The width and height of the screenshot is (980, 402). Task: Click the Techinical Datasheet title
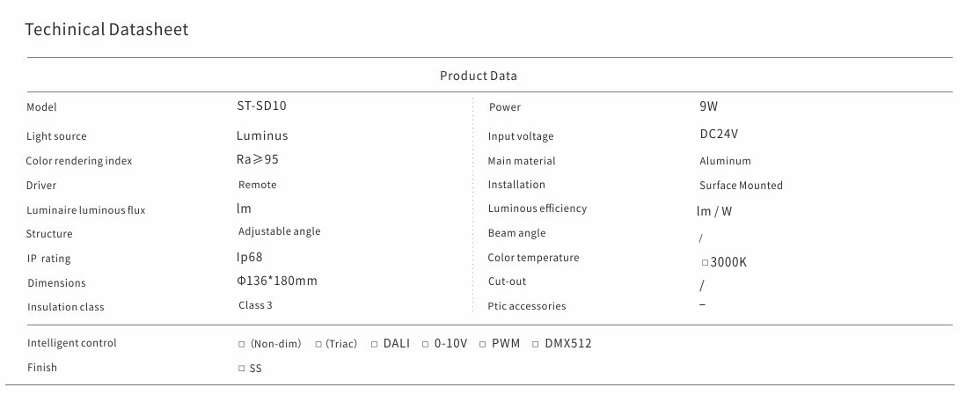click(x=106, y=30)
